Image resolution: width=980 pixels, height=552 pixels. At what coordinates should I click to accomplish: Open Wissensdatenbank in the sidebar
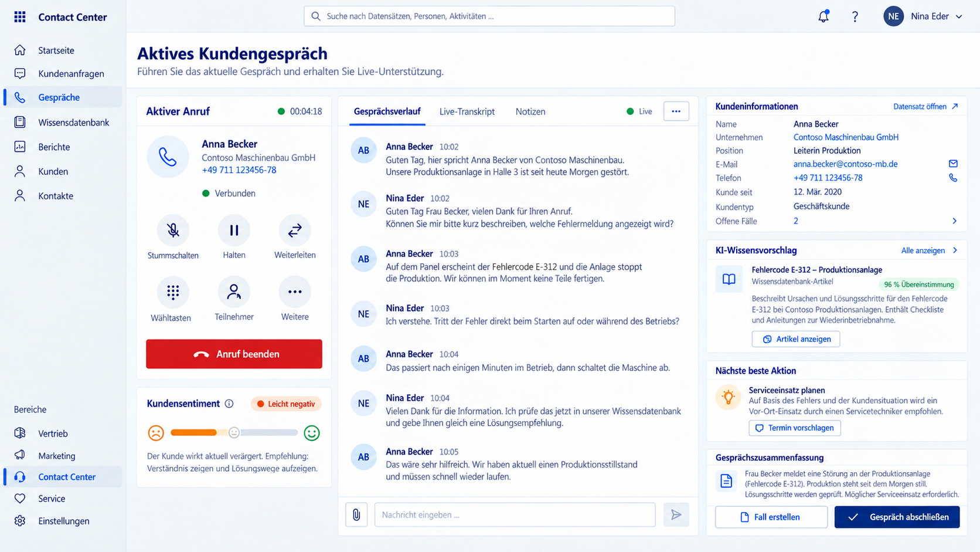pyautogui.click(x=63, y=123)
